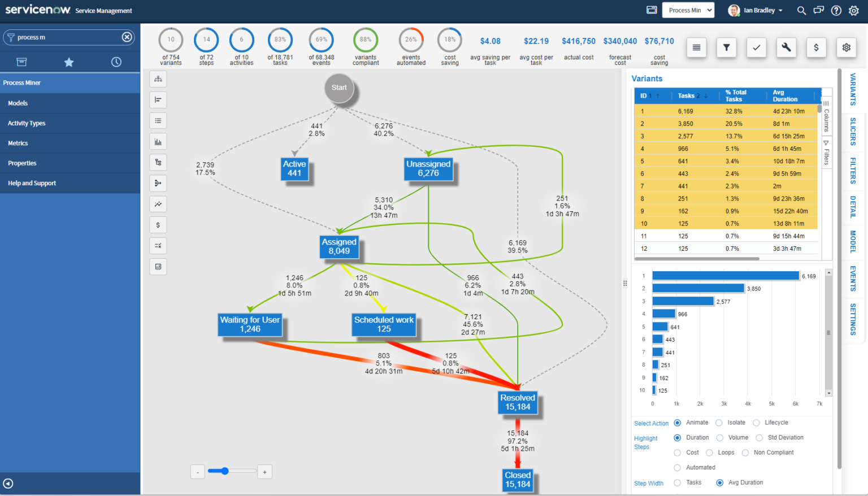Open the Process Min dropdown

coord(689,10)
